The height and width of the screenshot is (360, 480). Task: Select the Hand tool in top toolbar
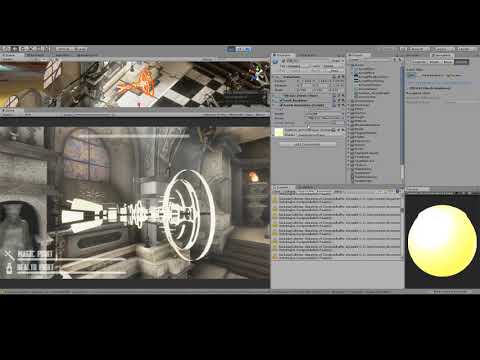(x=6, y=49)
